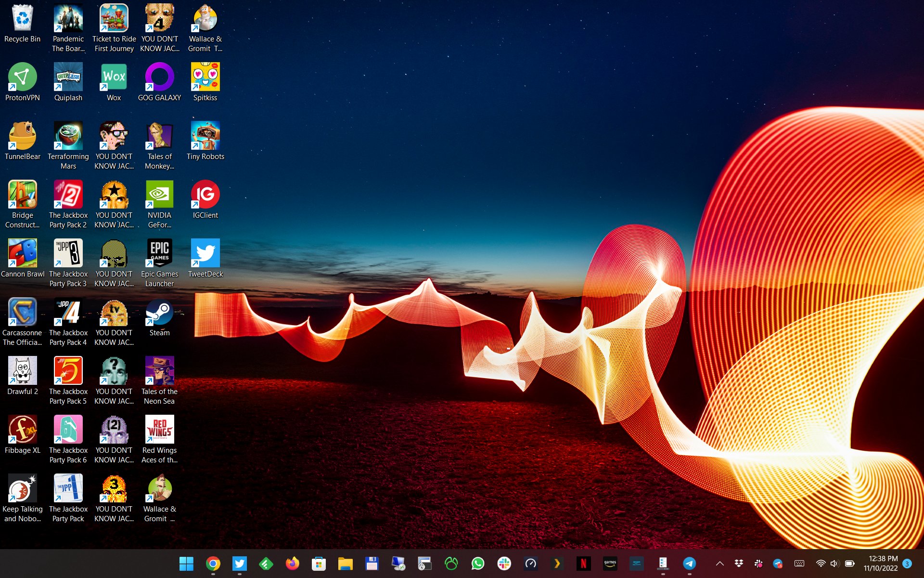Expand the hidden system tray icons
This screenshot has height=578, width=924.
coord(719,563)
